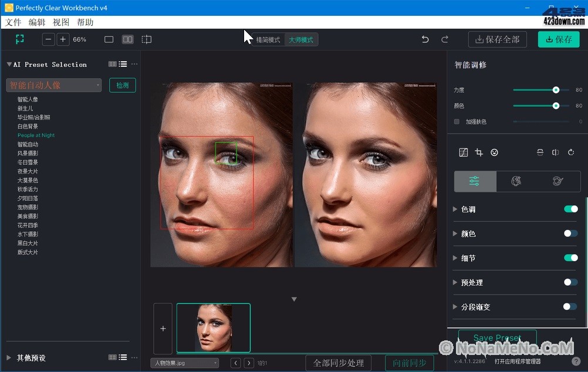Open the face retouching smiley icon
This screenshot has height=372, width=588.
pos(495,153)
